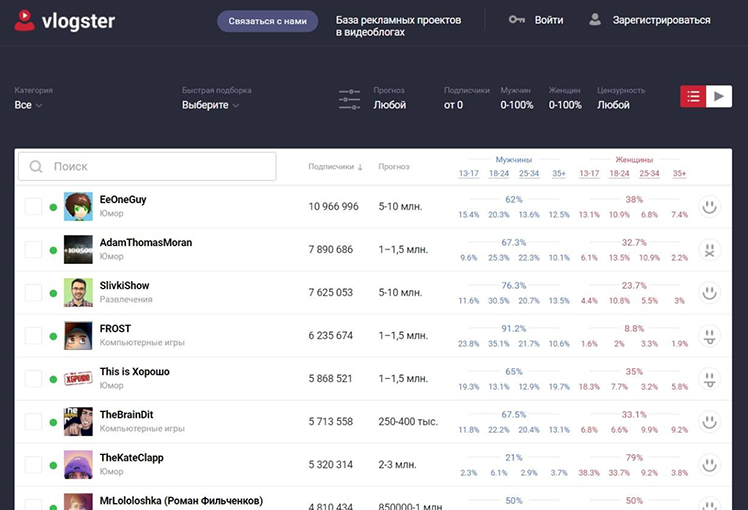Open TheBrainDit avatar thumbnail
748x510 pixels.
78,422
